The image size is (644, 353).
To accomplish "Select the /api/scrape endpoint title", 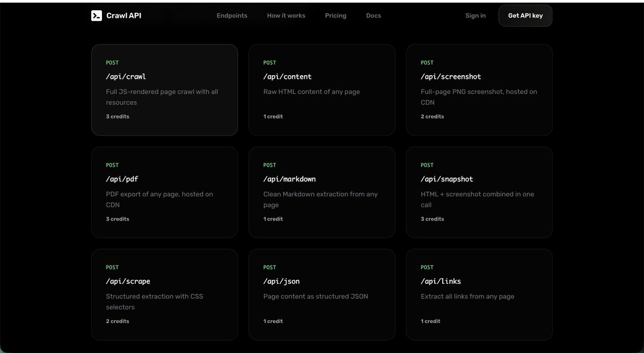I will pos(128,281).
